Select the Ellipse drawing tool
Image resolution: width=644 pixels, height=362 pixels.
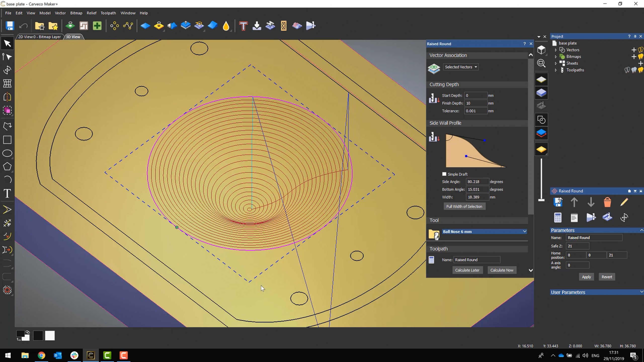coord(7,153)
